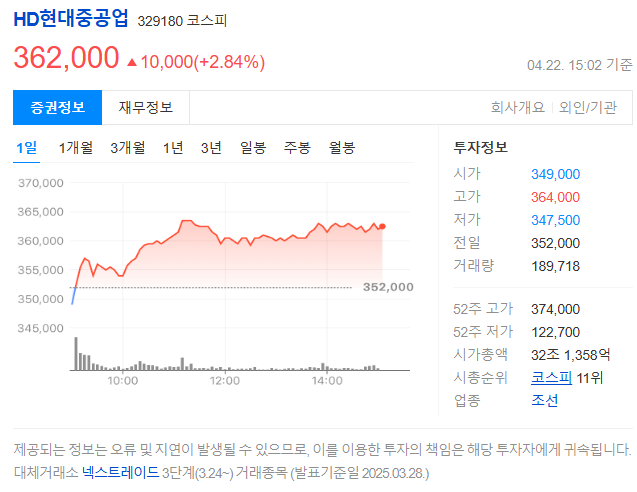Viewport: 637px width, 492px height.
Task: Open the 외인/기관 link
Action: pos(587,107)
